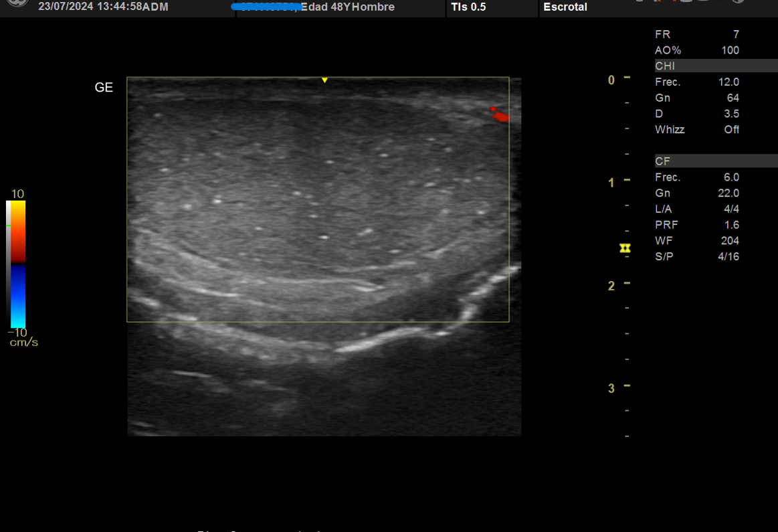Click the GE logo beside the image
Viewport: 778px width, 532px height.
pyautogui.click(x=104, y=88)
